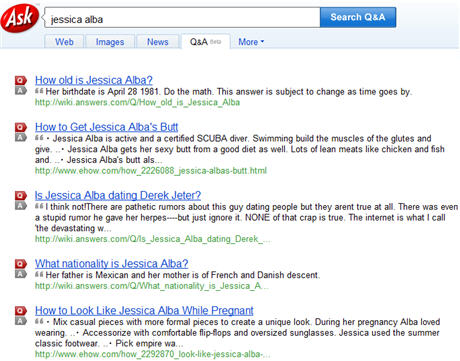Click wiki.answers.com How_old_is_Jessica_Alba URL

(137, 102)
